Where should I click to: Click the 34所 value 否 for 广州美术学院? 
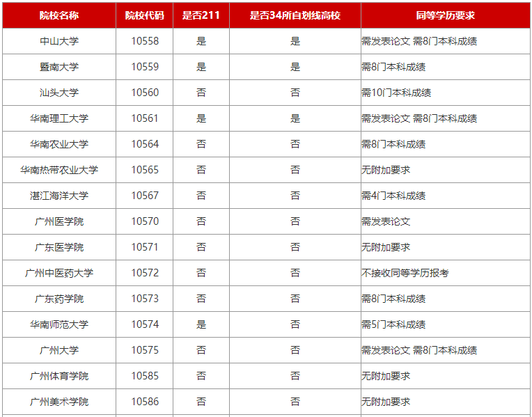(x=295, y=402)
